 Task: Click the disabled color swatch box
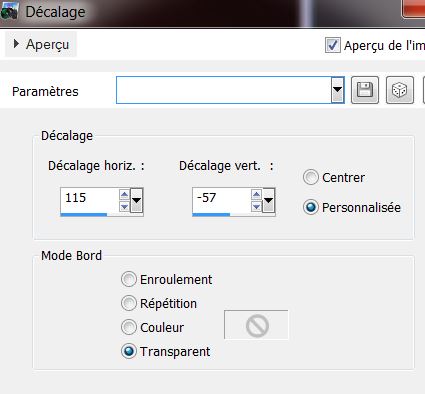(x=256, y=325)
